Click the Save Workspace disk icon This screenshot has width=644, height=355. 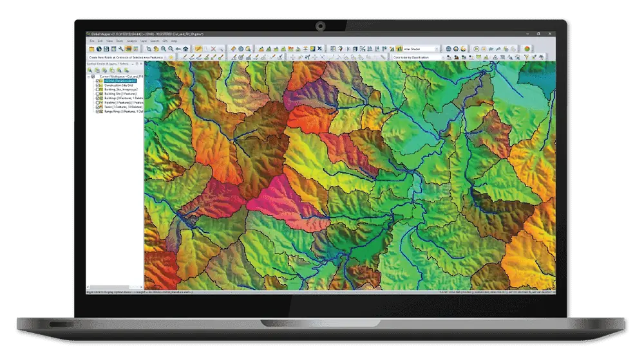pos(106,49)
